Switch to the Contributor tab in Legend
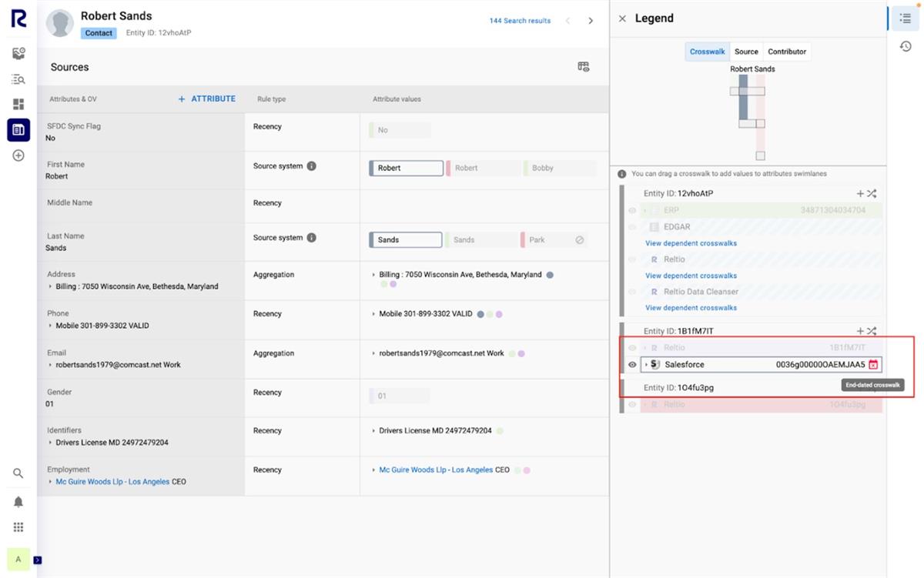924x578 pixels. 786,52
